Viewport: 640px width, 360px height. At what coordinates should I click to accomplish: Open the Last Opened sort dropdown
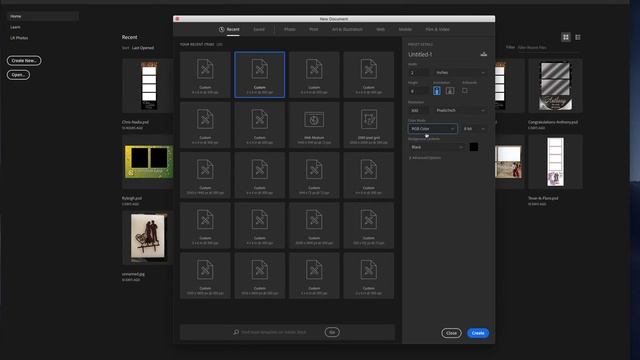point(143,48)
